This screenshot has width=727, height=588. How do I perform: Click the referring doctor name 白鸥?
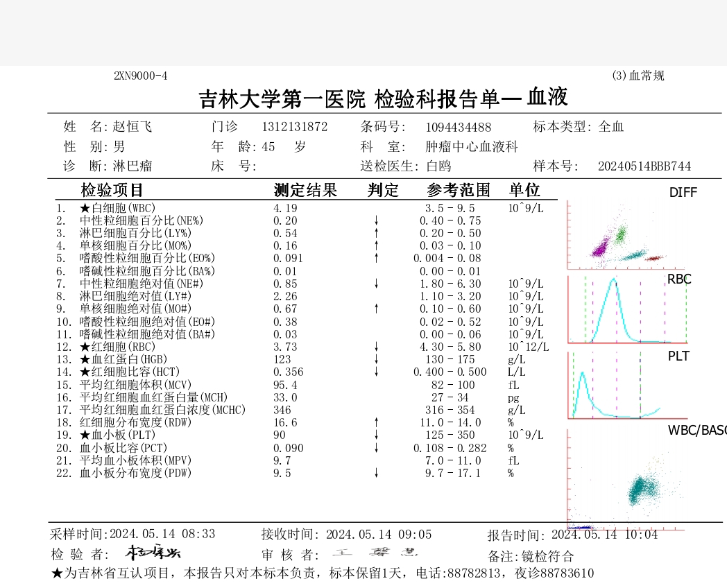[438, 166]
